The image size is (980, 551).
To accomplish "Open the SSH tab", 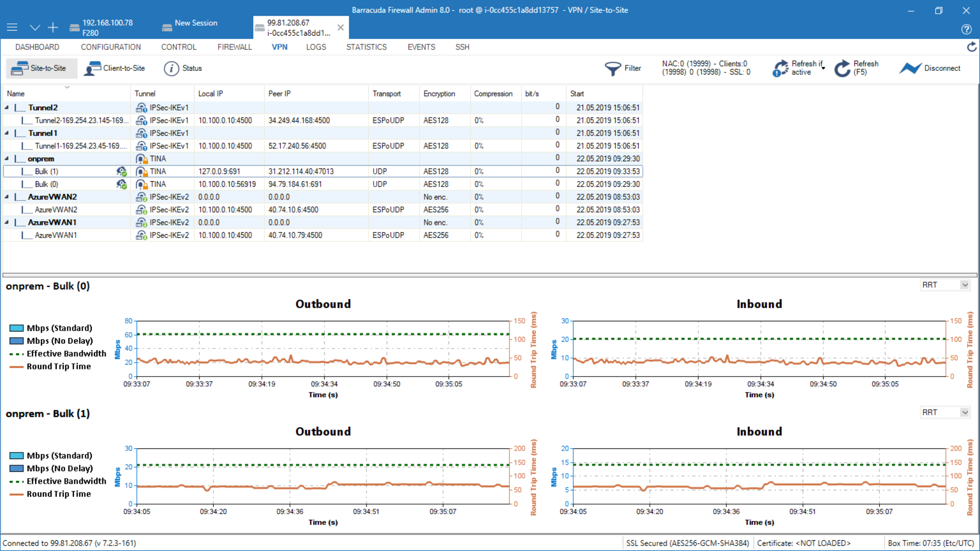I will [462, 47].
